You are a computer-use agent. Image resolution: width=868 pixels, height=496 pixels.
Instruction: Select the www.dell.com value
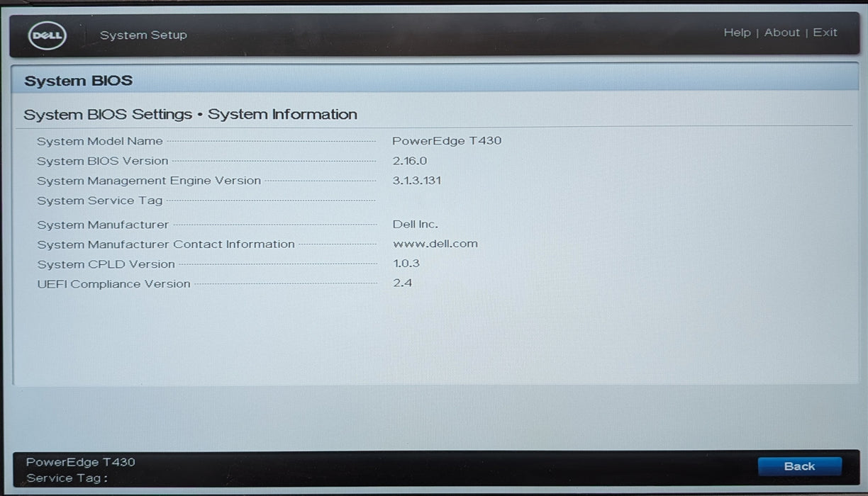(x=435, y=244)
